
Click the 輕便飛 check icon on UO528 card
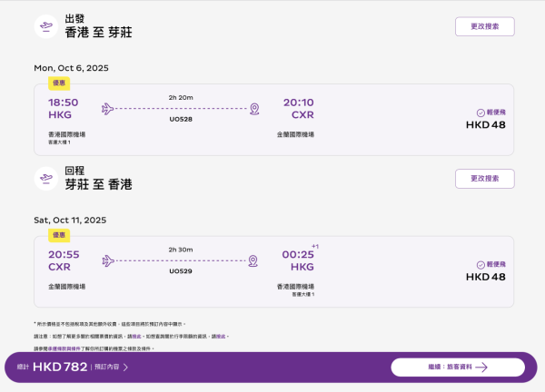click(x=481, y=113)
